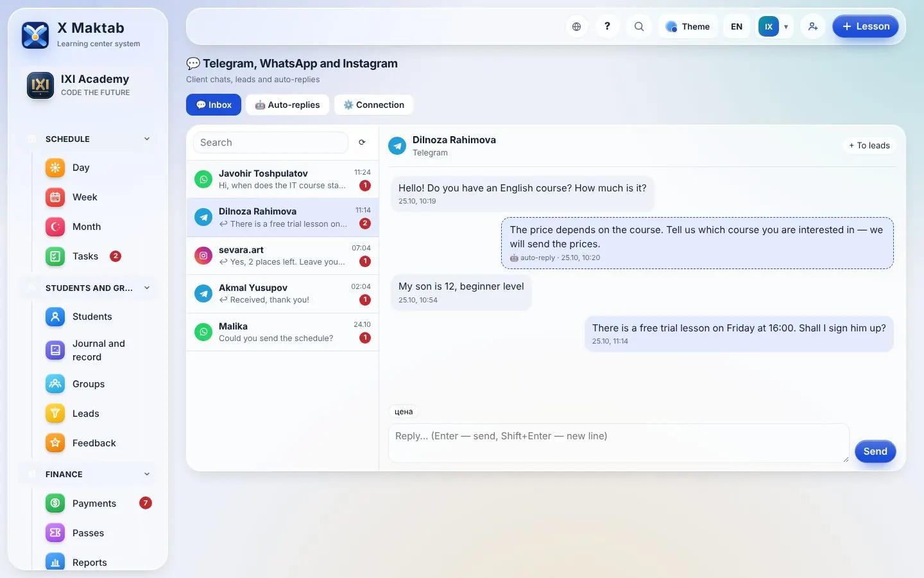Open the Reports chart icon

pos(55,562)
